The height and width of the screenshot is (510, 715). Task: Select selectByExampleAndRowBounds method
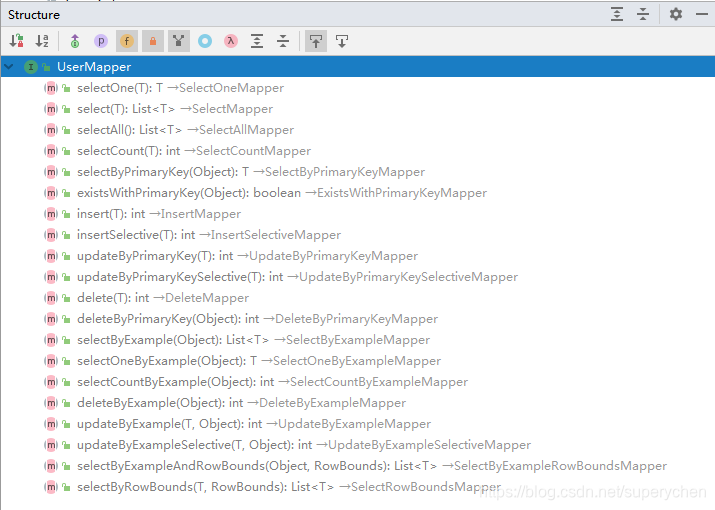click(358, 465)
